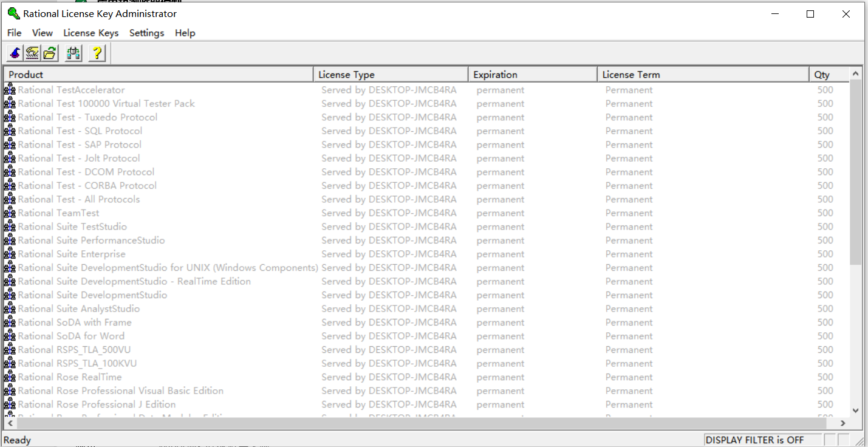The width and height of the screenshot is (868, 447).
Task: Select Rational Test - SQL Protocol row
Action: coord(426,131)
